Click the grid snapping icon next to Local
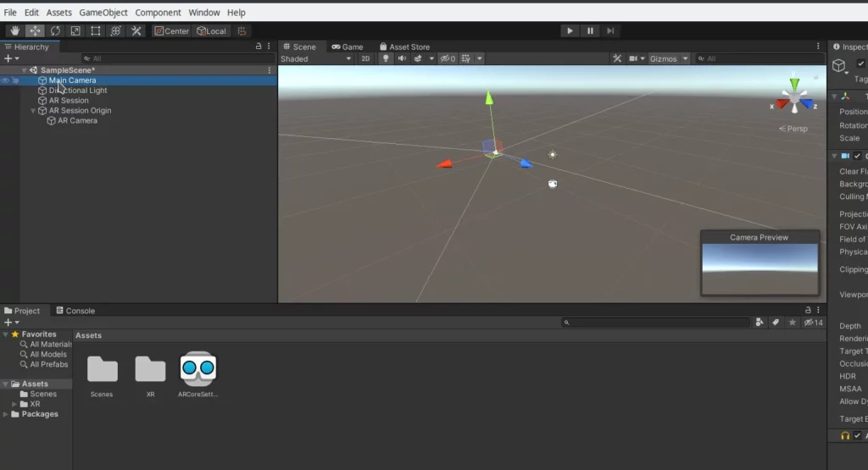 (242, 31)
